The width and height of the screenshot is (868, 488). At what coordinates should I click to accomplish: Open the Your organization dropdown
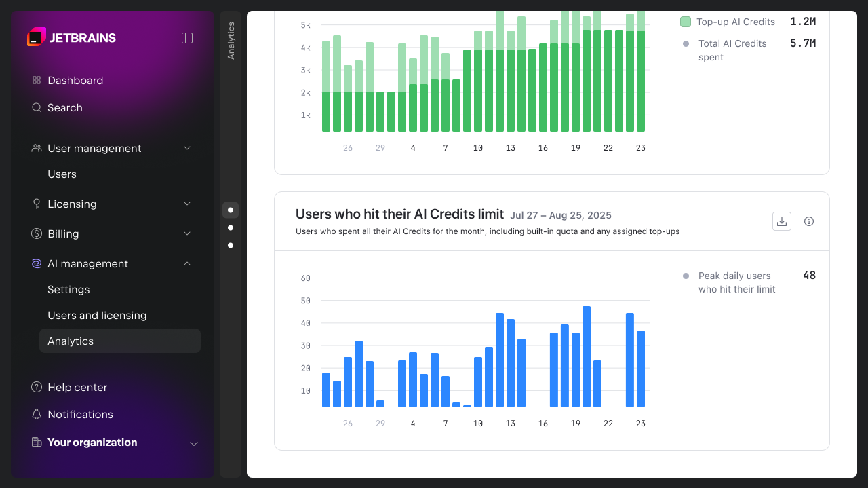click(193, 443)
